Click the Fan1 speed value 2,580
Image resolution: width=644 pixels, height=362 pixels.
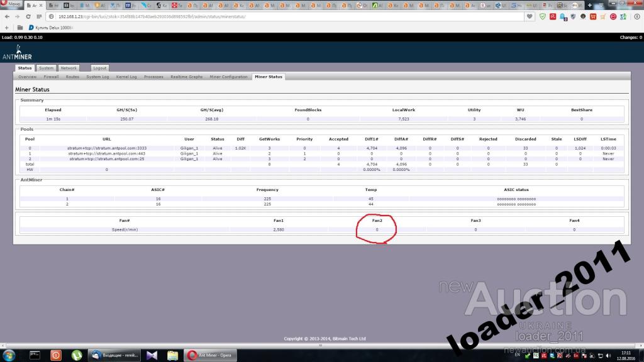pos(279,230)
